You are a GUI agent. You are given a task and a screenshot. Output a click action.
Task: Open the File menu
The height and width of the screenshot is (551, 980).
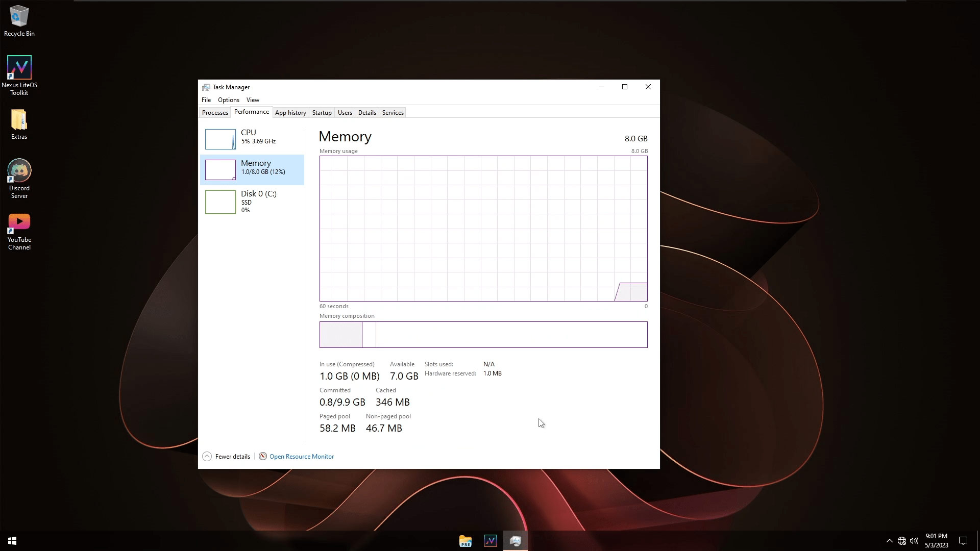point(206,100)
